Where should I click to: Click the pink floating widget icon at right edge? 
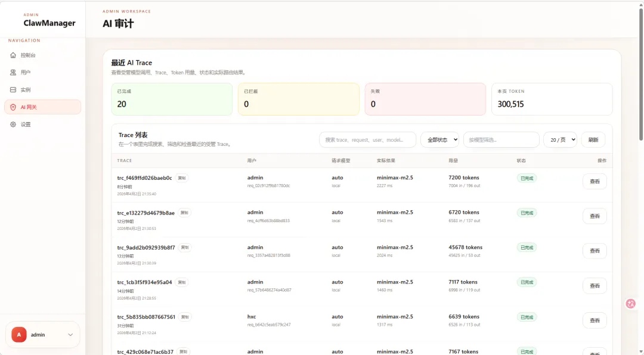(x=631, y=304)
